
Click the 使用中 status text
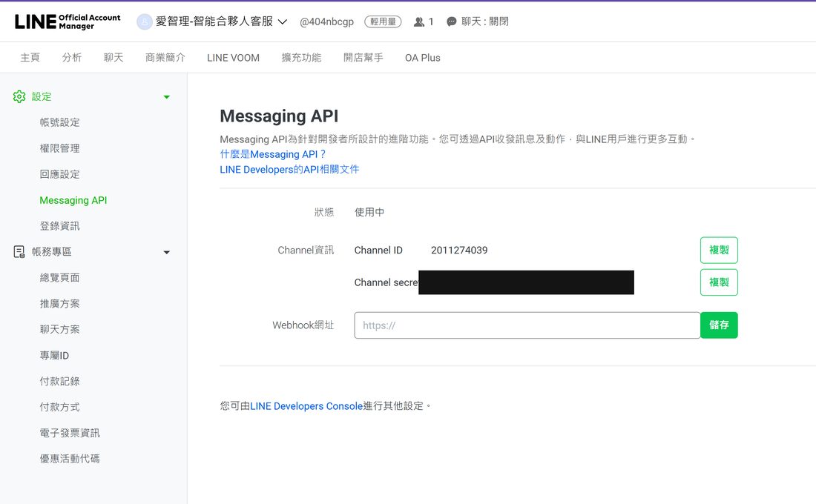coord(369,212)
